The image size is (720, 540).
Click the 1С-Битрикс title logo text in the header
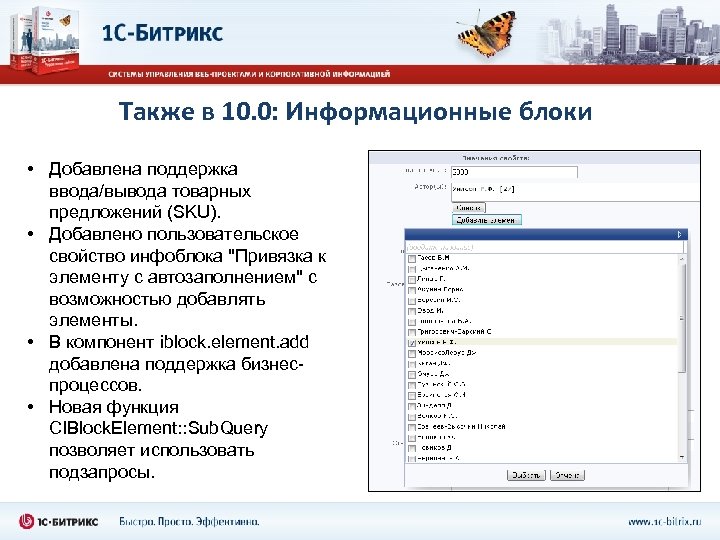click(162, 33)
